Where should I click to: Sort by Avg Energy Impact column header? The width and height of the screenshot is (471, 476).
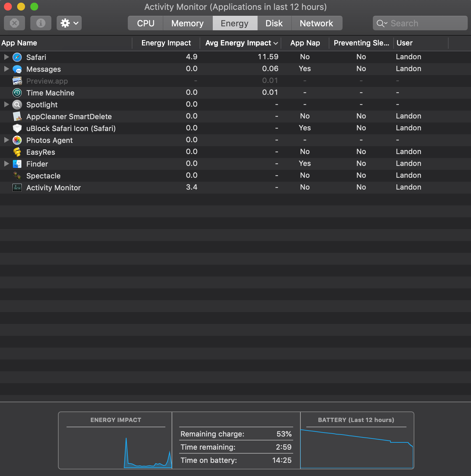click(x=240, y=43)
